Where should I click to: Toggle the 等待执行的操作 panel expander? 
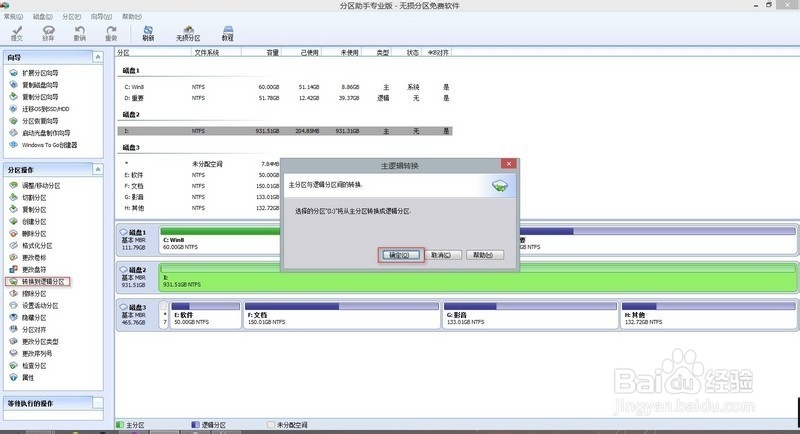[x=98, y=403]
